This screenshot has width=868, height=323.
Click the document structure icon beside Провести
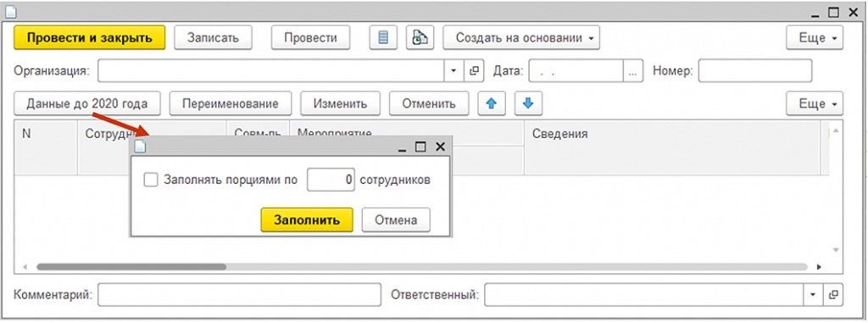click(420, 37)
